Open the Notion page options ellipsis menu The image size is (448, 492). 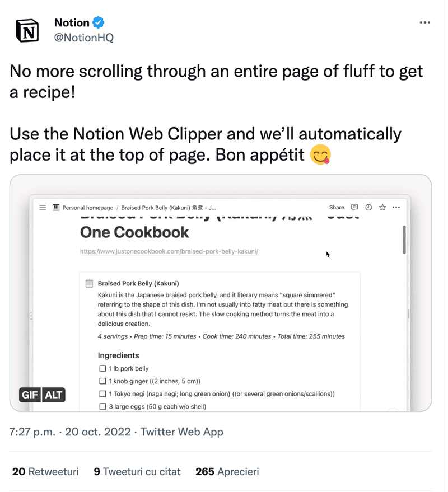point(396,207)
